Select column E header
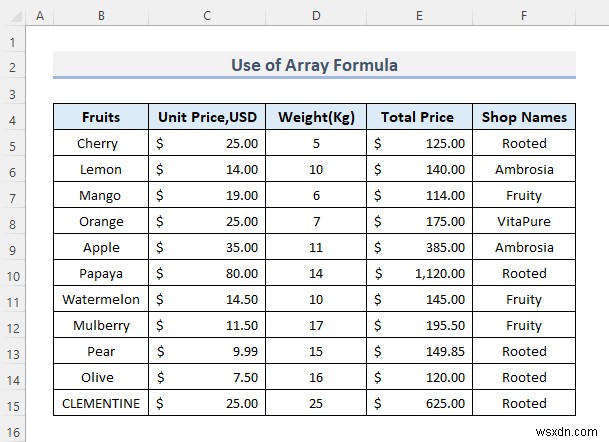 419,16
